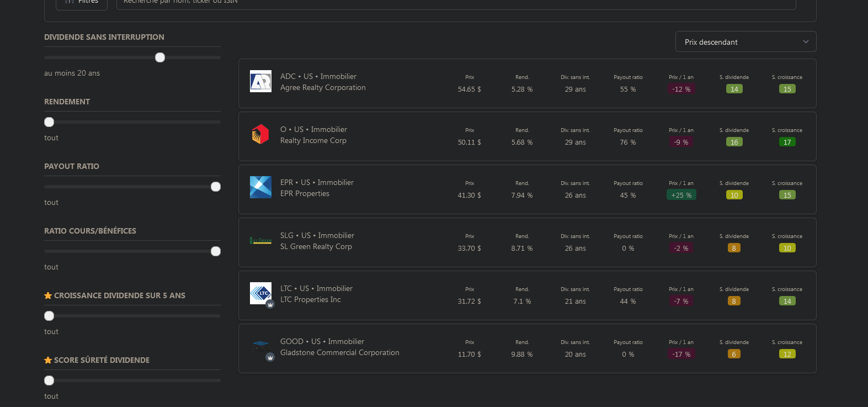Click the -7 % one-year price badge
The image size is (868, 407).
click(x=681, y=301)
